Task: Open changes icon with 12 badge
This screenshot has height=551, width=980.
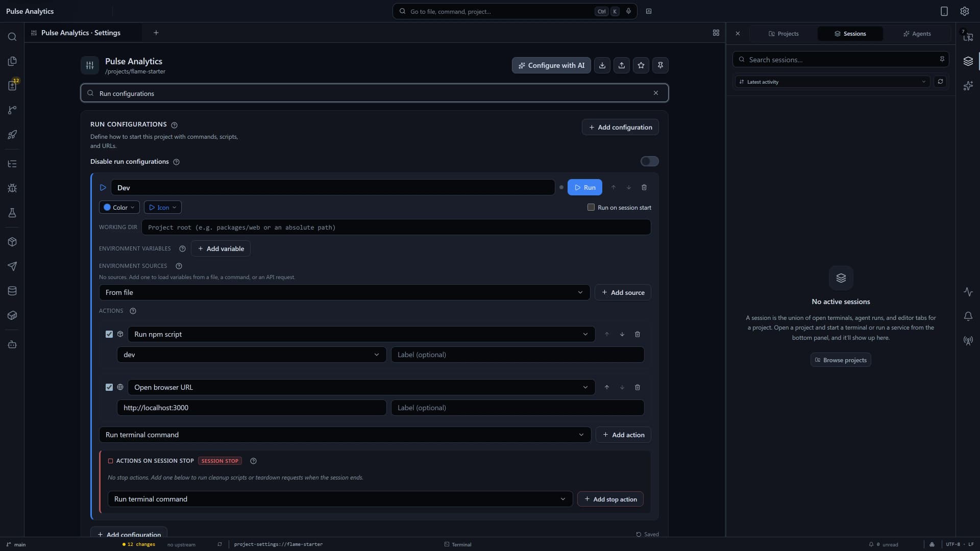Action: click(12, 85)
